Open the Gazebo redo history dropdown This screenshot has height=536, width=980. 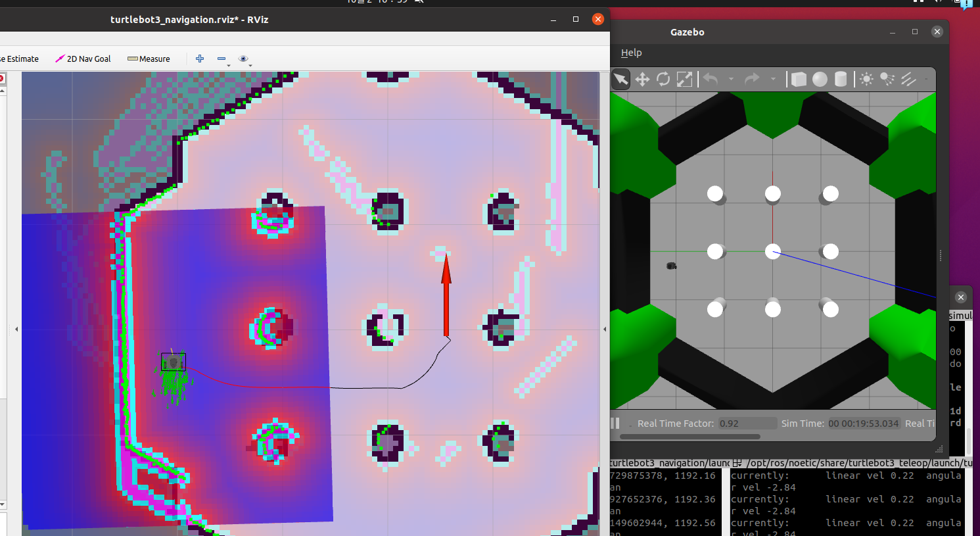click(x=773, y=80)
